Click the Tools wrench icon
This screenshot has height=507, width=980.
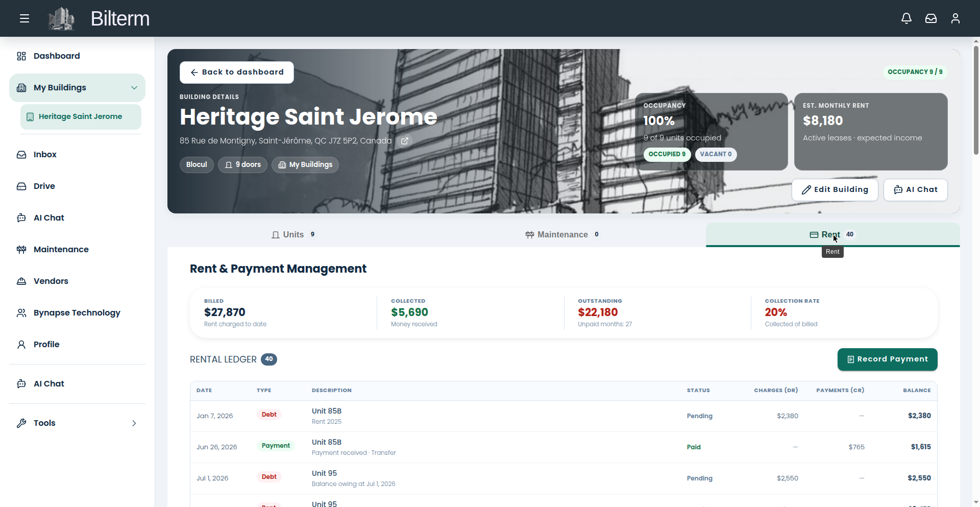[21, 423]
